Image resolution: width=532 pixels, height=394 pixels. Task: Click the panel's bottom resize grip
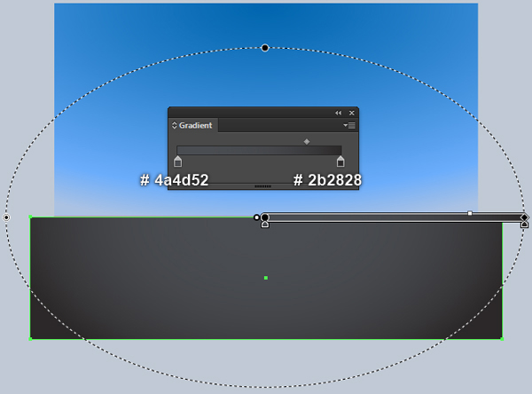[x=263, y=186]
